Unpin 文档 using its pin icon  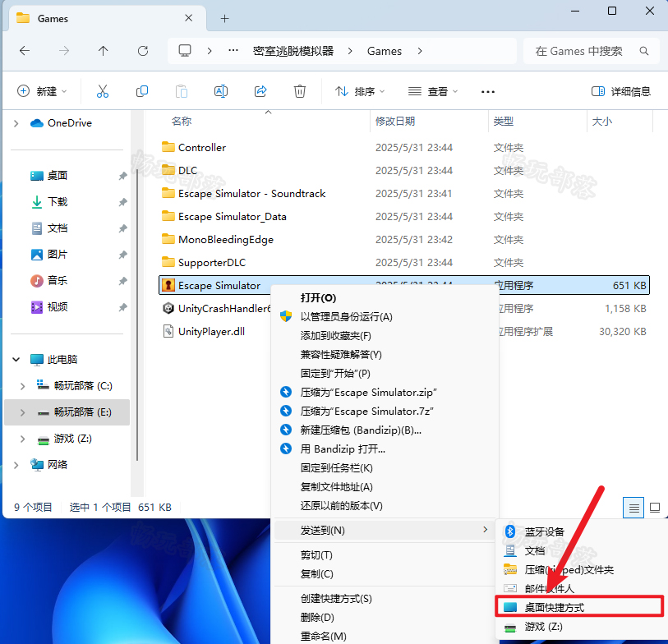(x=122, y=228)
